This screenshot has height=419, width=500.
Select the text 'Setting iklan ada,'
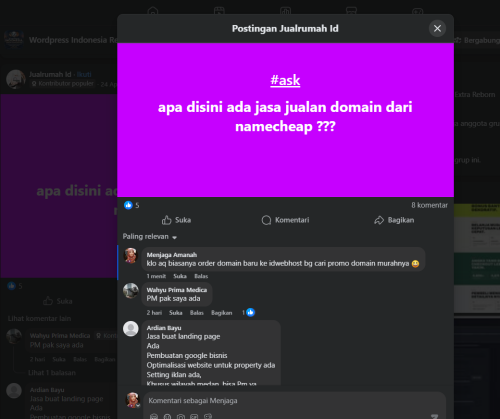coord(174,375)
